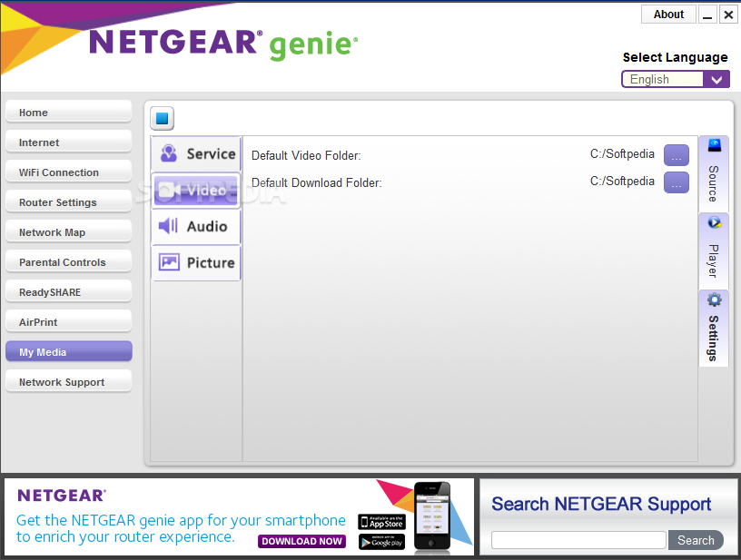741x560 pixels.
Task: Open ReadySHARE section
Action: tap(68, 292)
